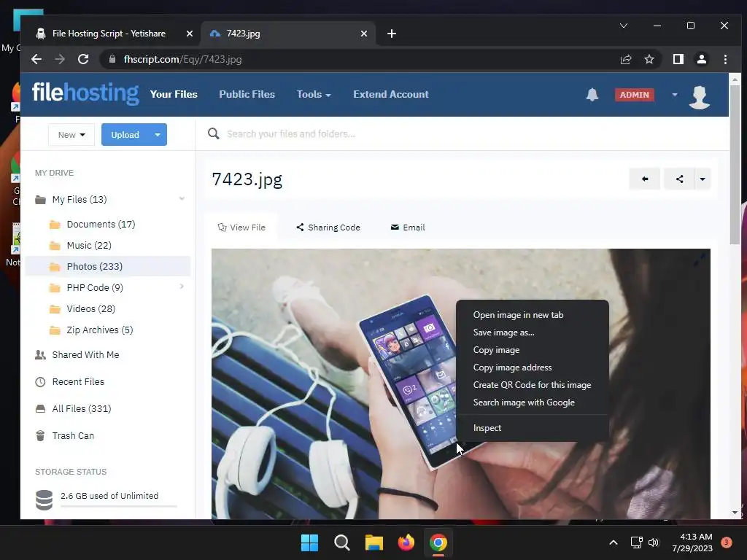Click the red ADMIN badge
Image resolution: width=747 pixels, height=560 pixels.
pyautogui.click(x=634, y=95)
